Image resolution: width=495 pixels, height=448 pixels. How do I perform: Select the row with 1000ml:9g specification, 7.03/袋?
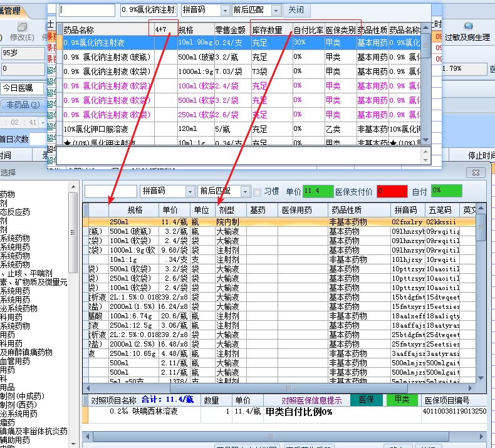point(241,71)
